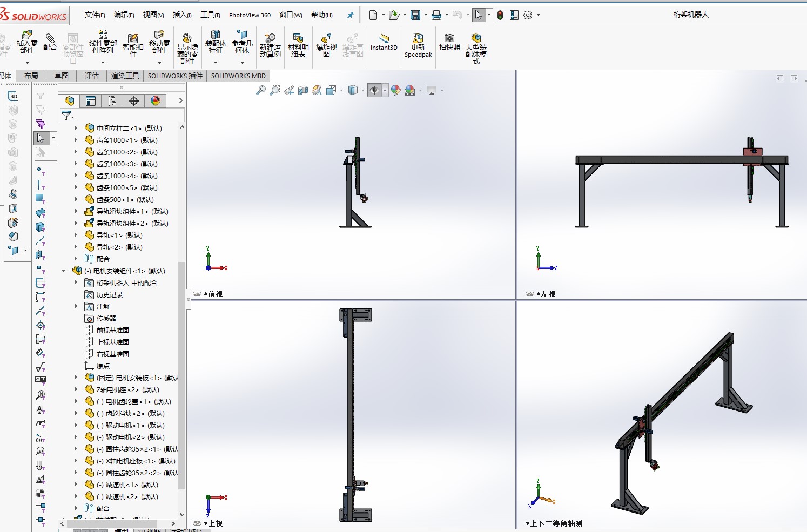Open Reference Geometry (参考几何体)
Image resolution: width=807 pixels, height=532 pixels.
click(242, 42)
